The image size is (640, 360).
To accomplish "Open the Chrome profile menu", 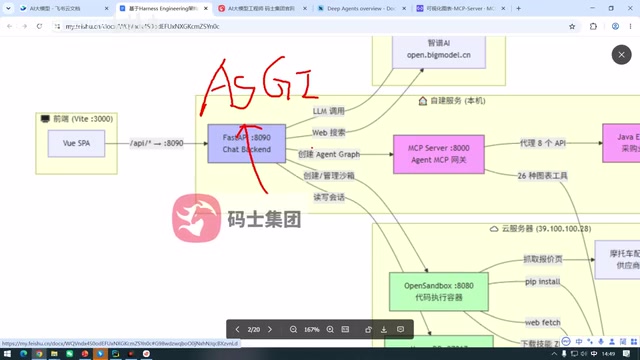I will click(615, 26).
